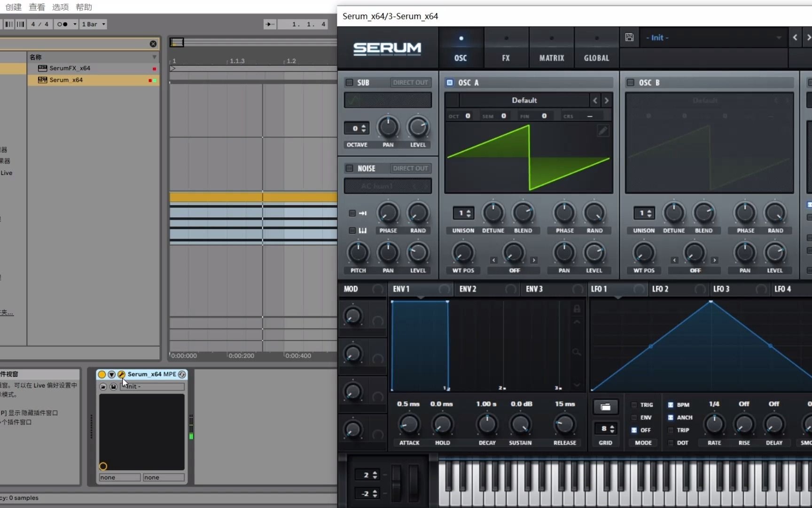
Task: Click device on/off button of Serum_x64
Action: [102, 374]
